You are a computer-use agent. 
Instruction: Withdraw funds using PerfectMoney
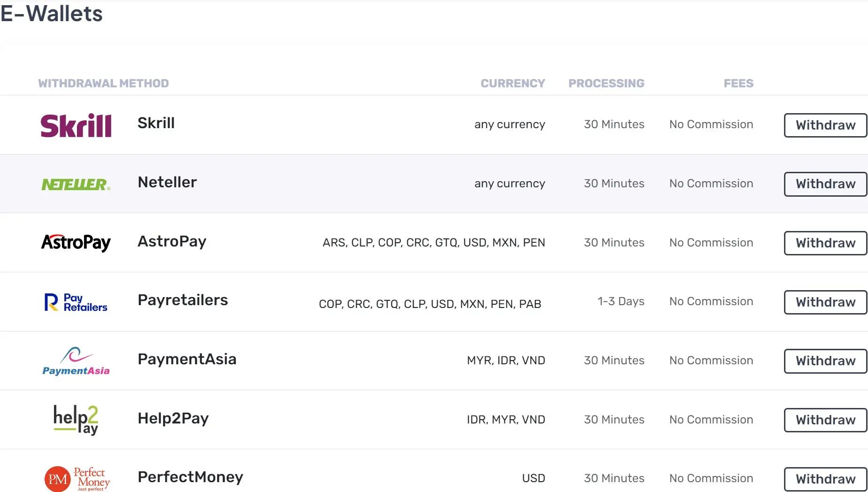pyautogui.click(x=825, y=479)
